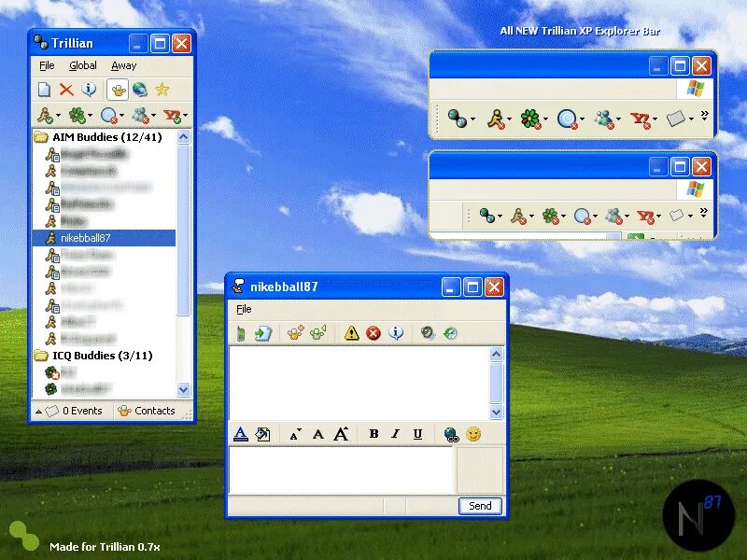Click MSN icon in upper explorer bar
The width and height of the screenshot is (747, 560).
point(603,119)
